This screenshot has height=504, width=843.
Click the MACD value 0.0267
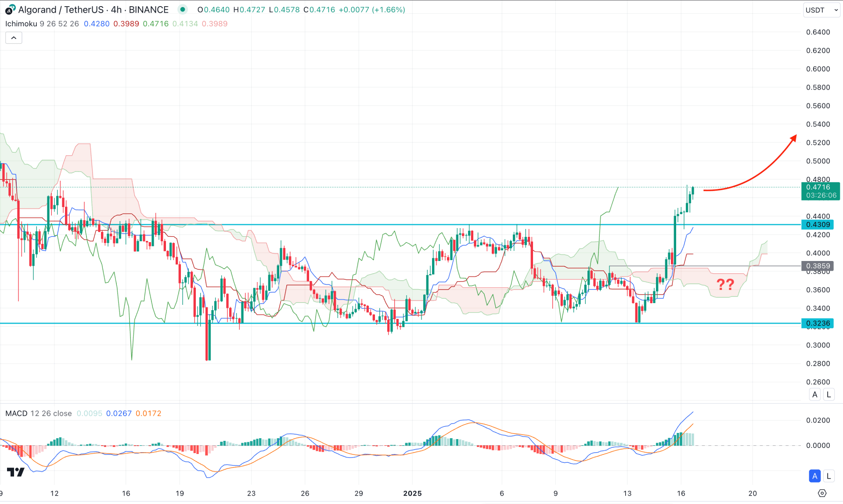point(119,413)
